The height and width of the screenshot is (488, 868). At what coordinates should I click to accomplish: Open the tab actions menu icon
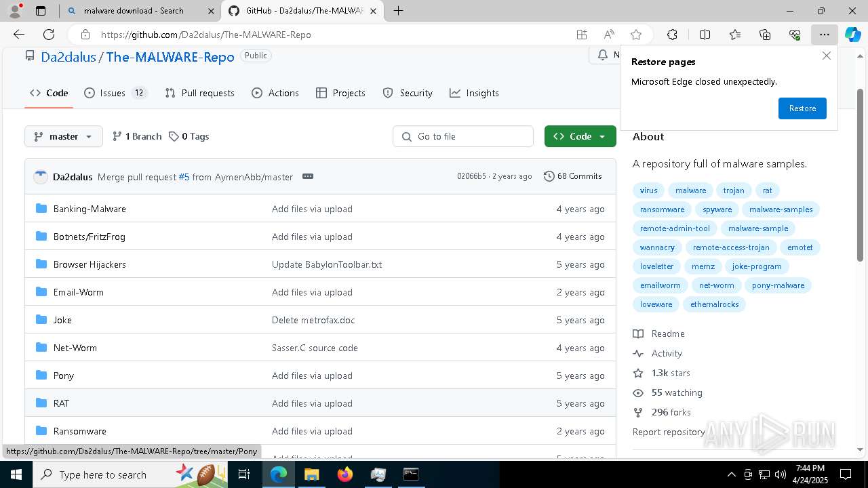(x=41, y=11)
